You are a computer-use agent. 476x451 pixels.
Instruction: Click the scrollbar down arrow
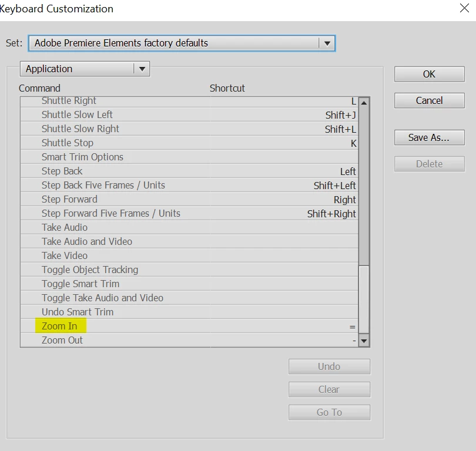tap(364, 341)
